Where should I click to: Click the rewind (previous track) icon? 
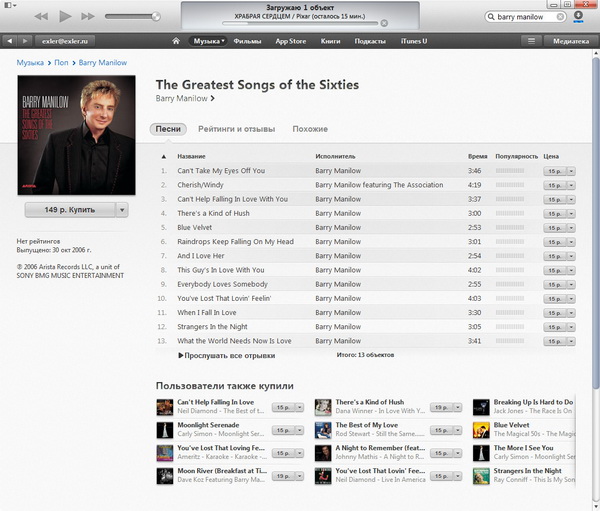pyautogui.click(x=41, y=16)
